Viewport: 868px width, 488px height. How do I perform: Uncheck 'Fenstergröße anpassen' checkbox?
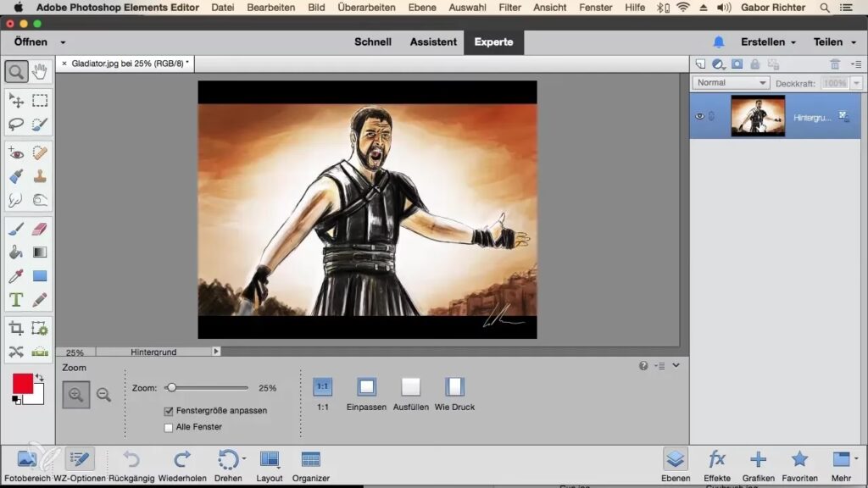[169, 411]
